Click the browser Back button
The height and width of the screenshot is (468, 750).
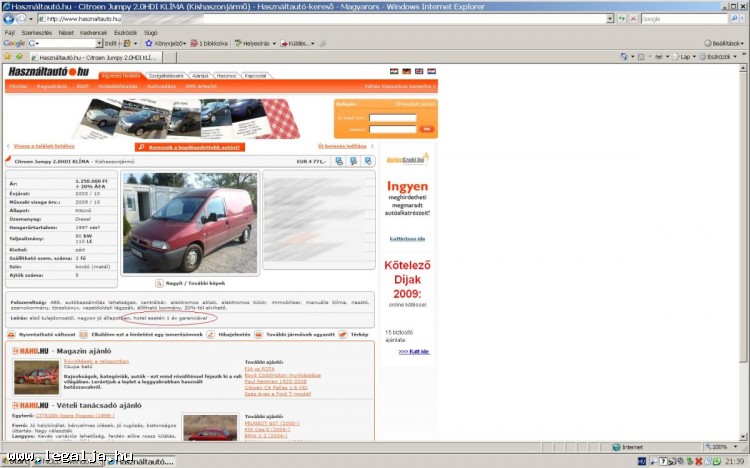(10, 19)
